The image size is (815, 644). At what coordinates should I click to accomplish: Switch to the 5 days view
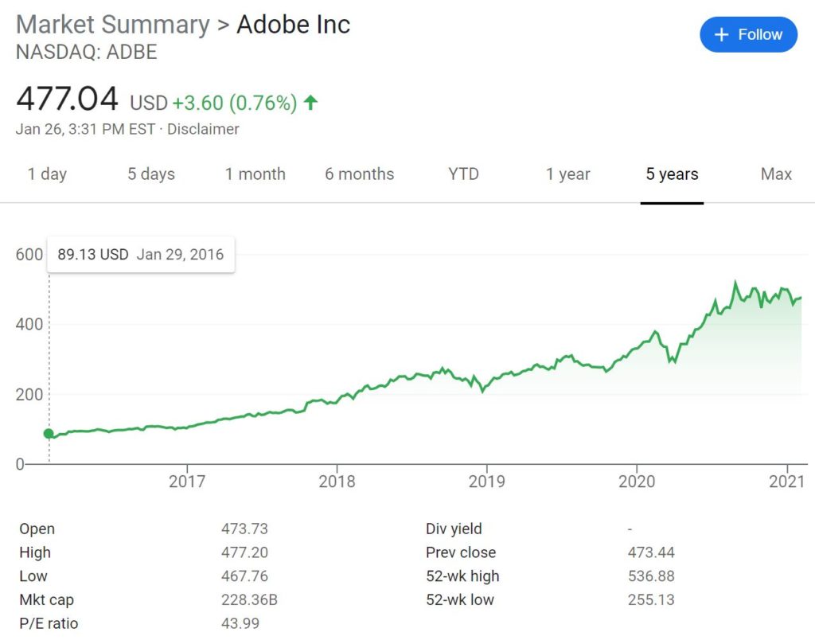coord(150,174)
